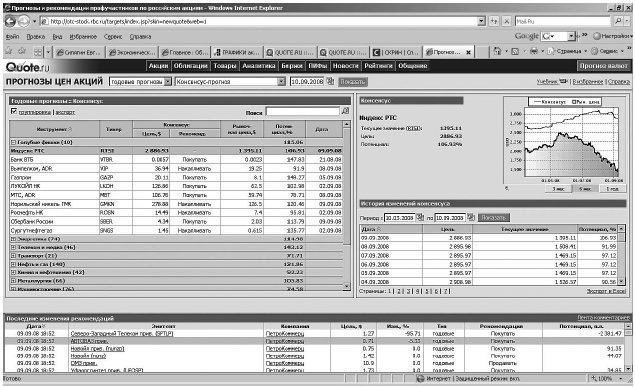635x387 pixels.
Task: Open the годовые прогнозы dropdown
Action: tap(141, 82)
